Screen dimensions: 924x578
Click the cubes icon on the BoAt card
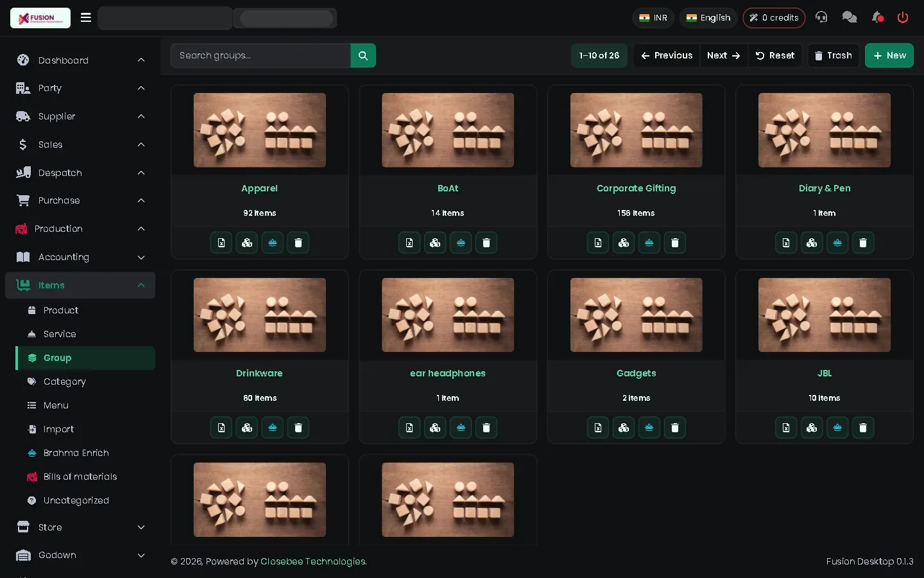[435, 243]
